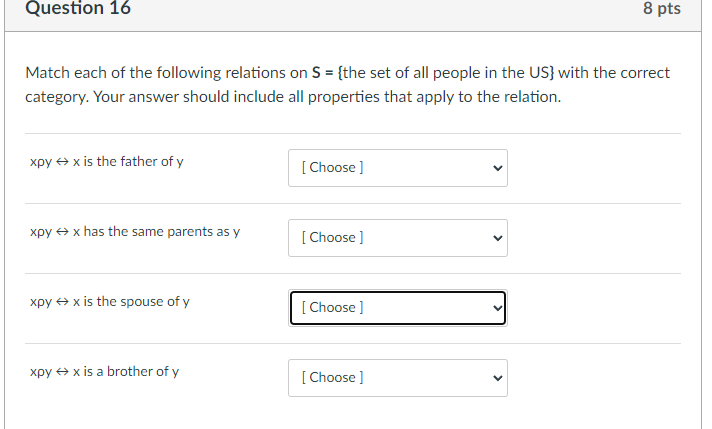712x429 pixels.
Task: Click the "8 pts" points label
Action: click(662, 9)
